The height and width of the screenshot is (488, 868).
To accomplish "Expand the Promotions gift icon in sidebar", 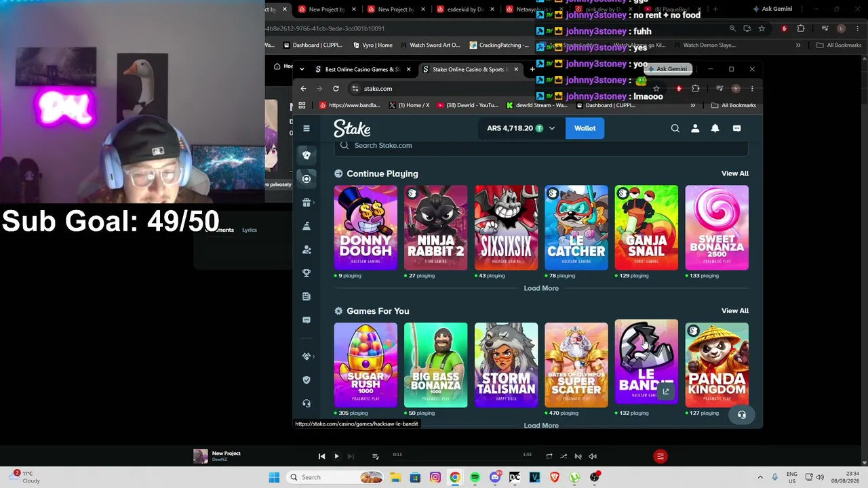I will pyautogui.click(x=307, y=203).
